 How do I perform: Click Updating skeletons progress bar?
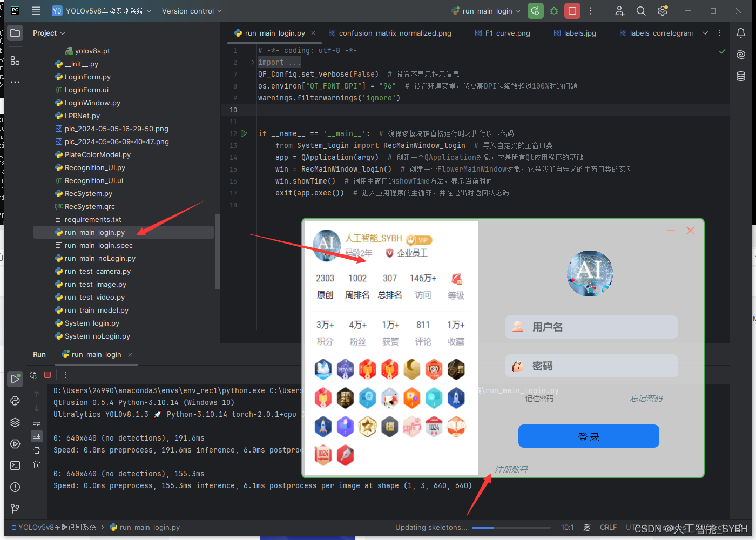point(511,528)
